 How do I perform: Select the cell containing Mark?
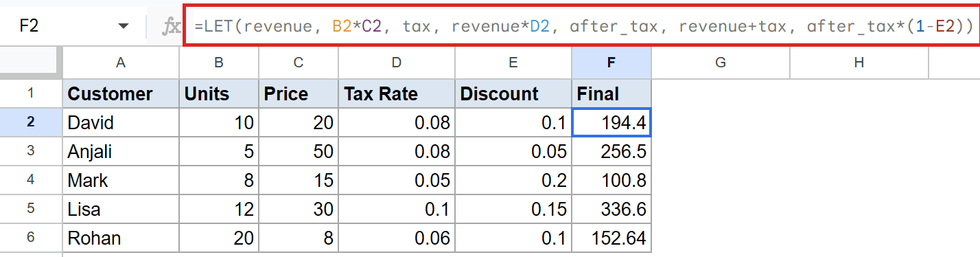pos(121,180)
